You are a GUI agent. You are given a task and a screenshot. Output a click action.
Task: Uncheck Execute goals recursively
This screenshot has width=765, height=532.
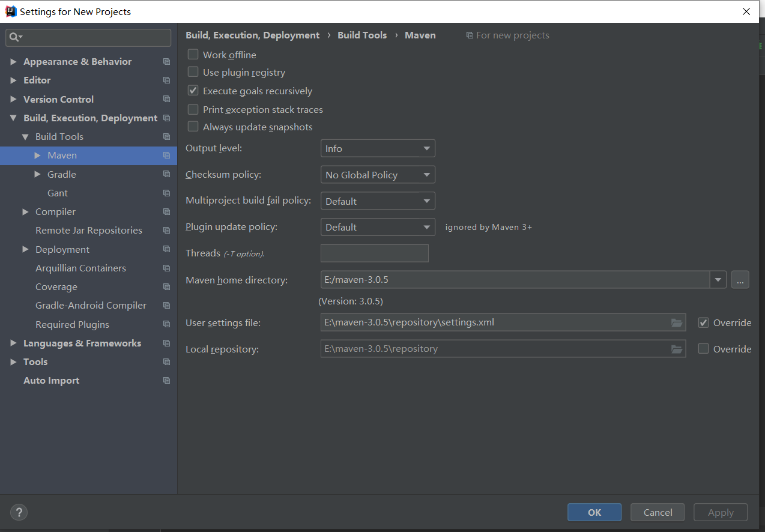click(193, 91)
